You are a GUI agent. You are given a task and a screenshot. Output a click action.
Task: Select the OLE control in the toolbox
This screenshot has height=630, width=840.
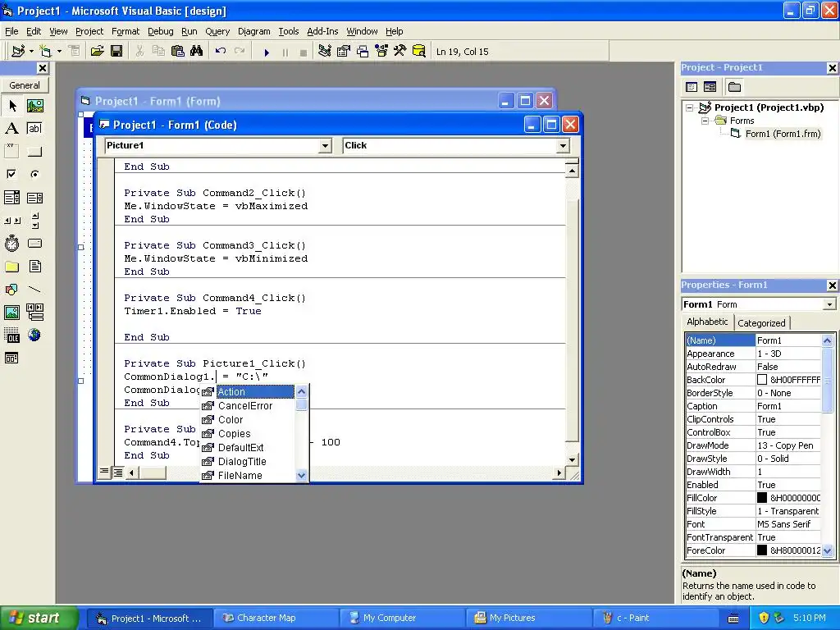coord(12,336)
